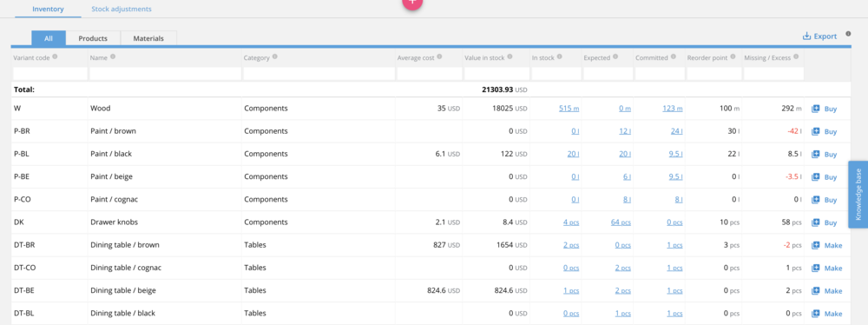Click the pink plus add button
Viewport: 868px width, 325px height.
click(x=412, y=3)
